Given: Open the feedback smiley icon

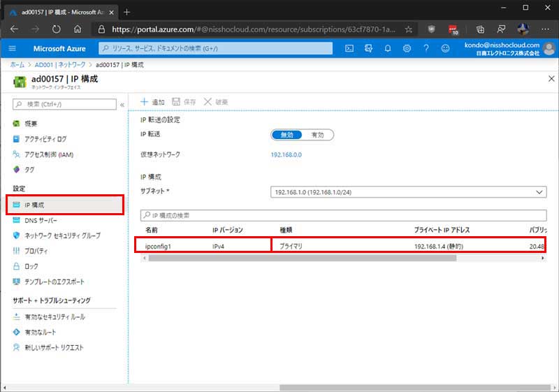Looking at the screenshot, I should tap(445, 48).
